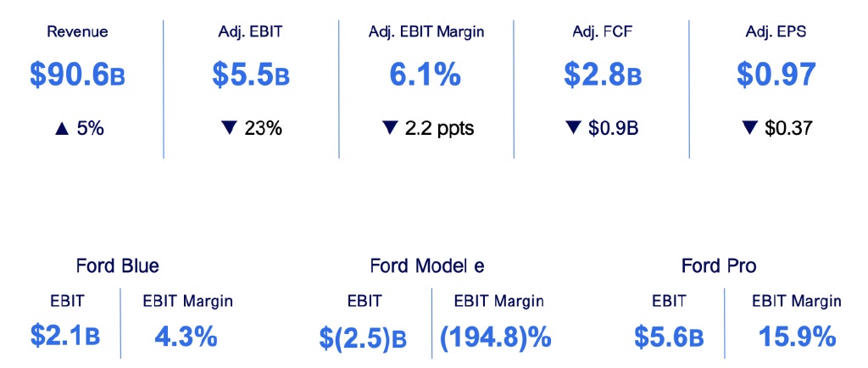This screenshot has width=868, height=368.
Task: Click the up triangle beside 5%
Action: click(x=59, y=129)
